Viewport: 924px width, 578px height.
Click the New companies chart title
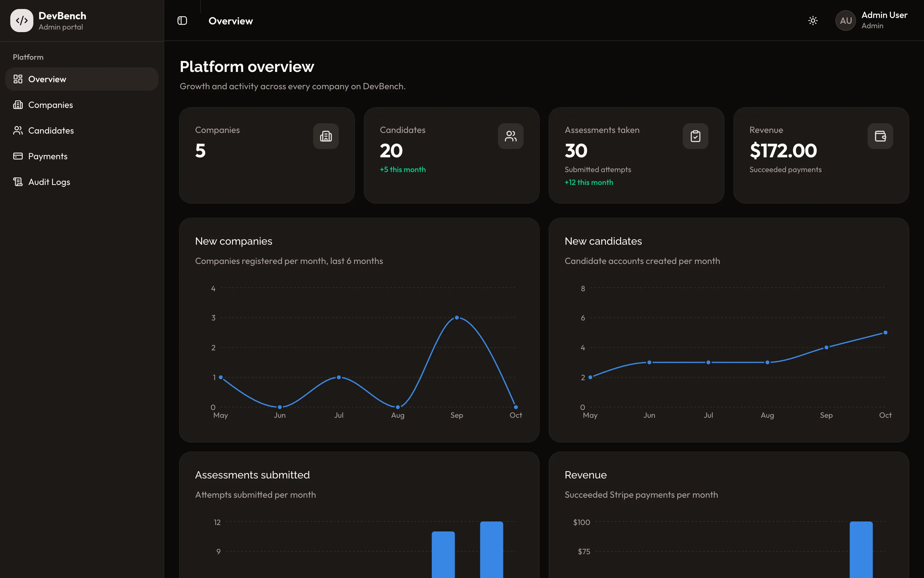click(x=234, y=241)
